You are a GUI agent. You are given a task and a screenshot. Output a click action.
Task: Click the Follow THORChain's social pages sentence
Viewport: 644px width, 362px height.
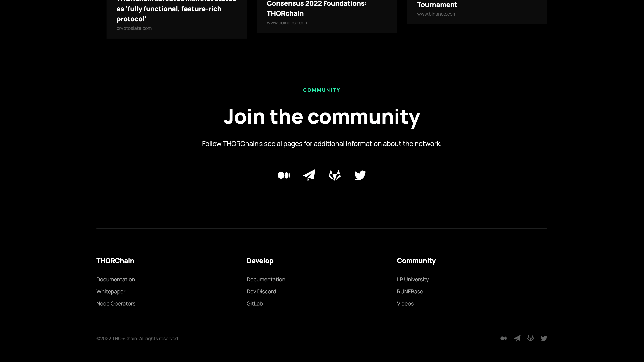click(x=322, y=144)
